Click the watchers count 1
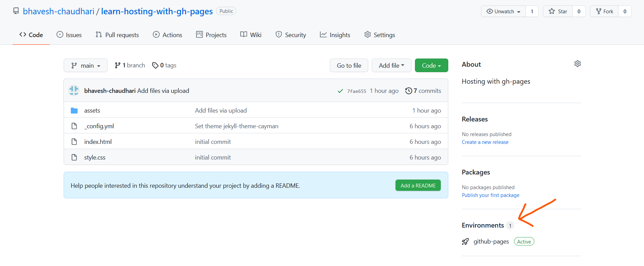The image size is (644, 266). pos(532,11)
